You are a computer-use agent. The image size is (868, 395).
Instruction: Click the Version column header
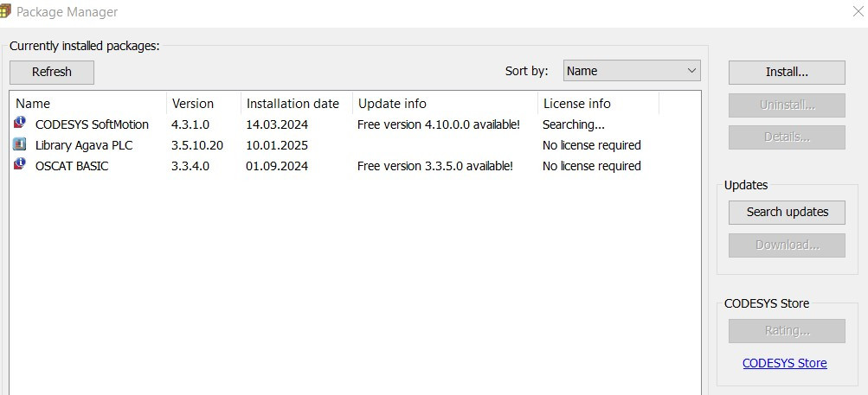[192, 104]
